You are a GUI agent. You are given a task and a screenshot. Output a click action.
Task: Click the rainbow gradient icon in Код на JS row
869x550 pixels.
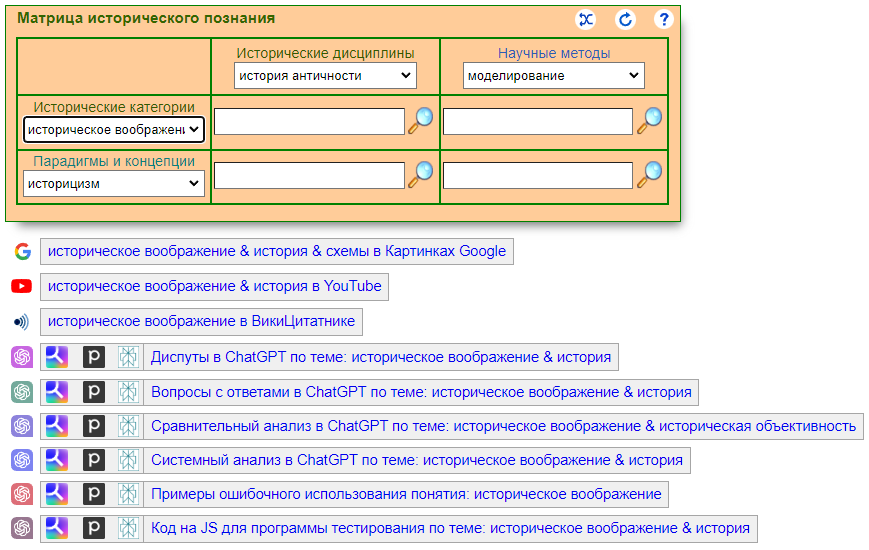click(57, 528)
